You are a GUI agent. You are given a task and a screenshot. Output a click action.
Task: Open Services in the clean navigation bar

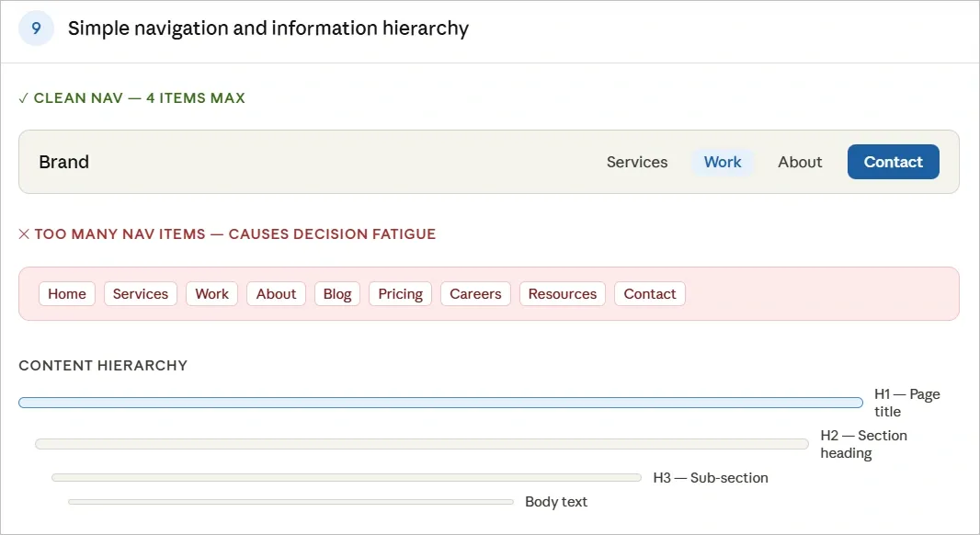637,162
